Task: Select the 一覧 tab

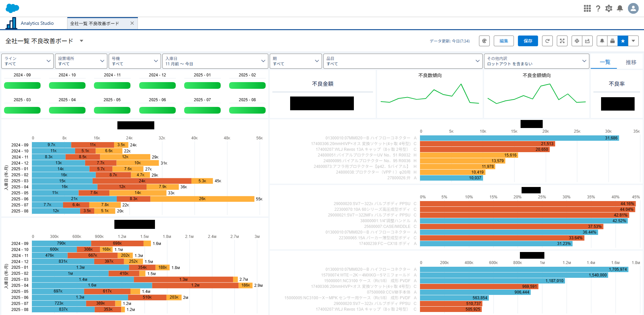Action: coord(605,62)
